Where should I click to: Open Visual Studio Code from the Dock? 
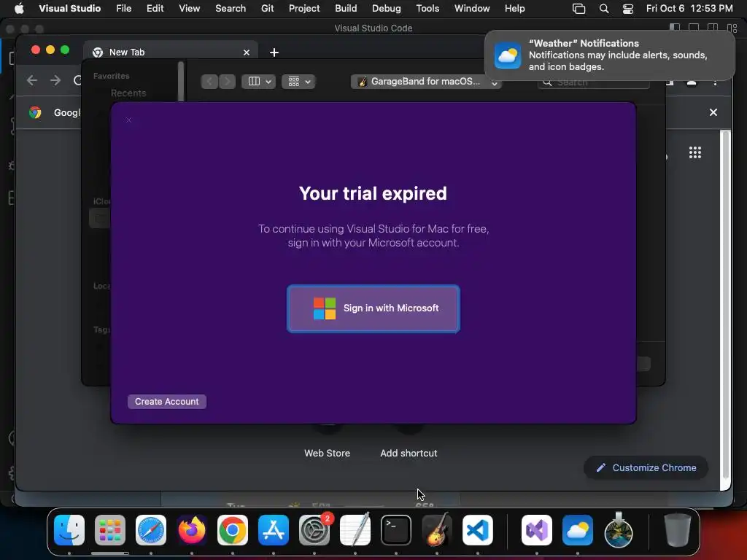point(477,530)
